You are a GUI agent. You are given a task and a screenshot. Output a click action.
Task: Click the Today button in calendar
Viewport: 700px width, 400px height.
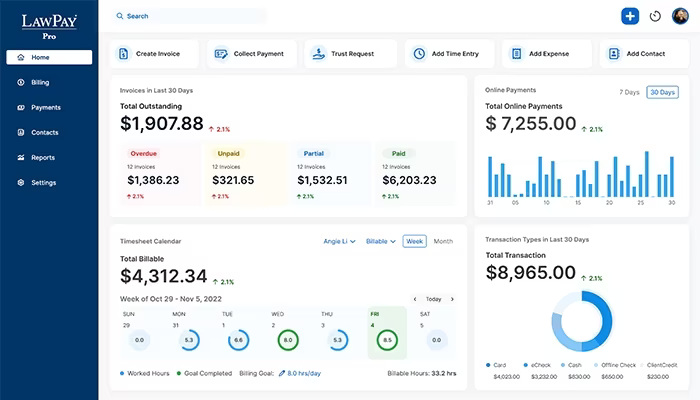click(433, 299)
